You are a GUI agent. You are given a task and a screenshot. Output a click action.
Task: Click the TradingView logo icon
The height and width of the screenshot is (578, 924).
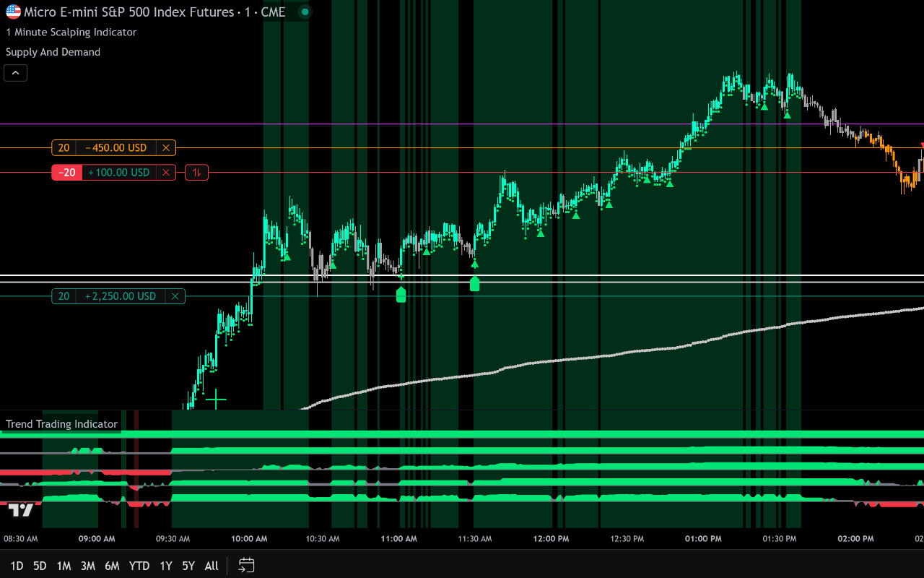tap(21, 510)
